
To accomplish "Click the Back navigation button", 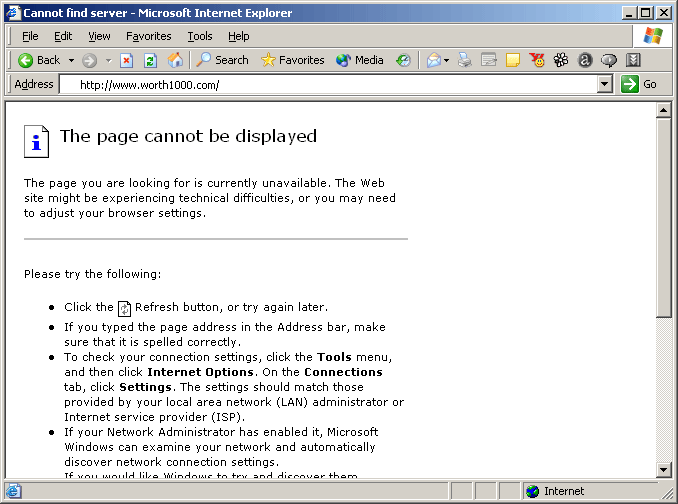I will point(39,60).
